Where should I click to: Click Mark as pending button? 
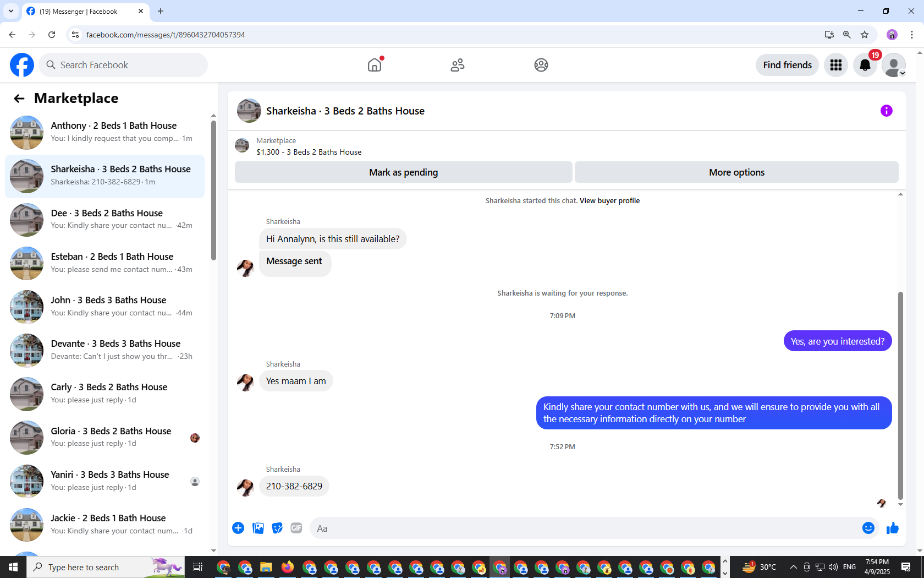[404, 172]
